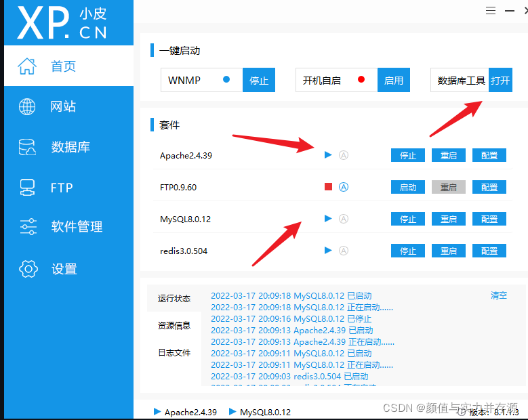Click the XP.CN 小皮 logo

(62, 23)
